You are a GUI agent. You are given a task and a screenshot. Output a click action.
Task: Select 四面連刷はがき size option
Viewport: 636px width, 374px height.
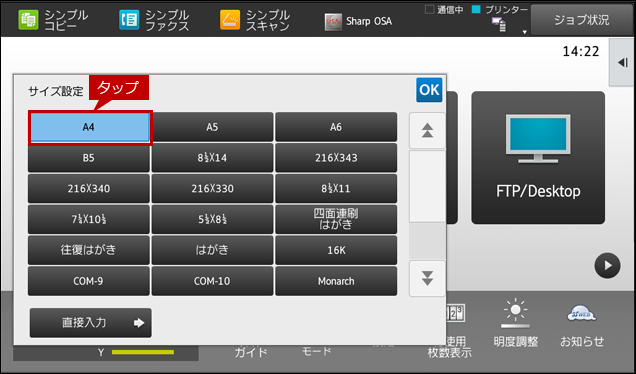point(336,219)
